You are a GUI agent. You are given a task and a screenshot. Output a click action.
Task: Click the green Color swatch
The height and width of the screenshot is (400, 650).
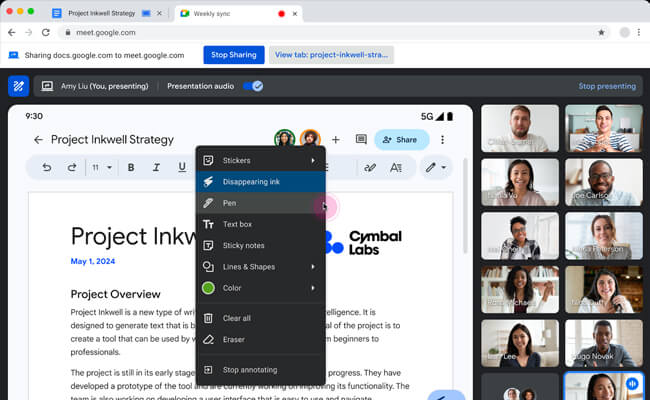[x=208, y=288]
